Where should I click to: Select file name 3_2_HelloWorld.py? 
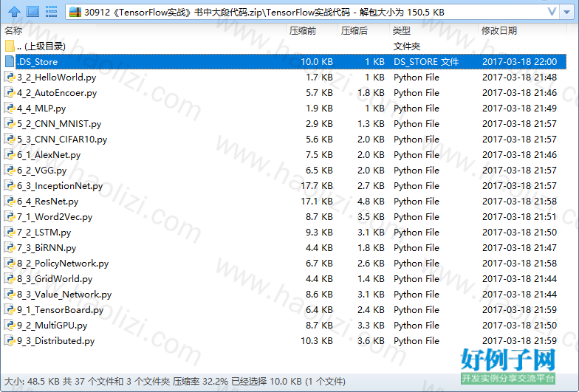56,77
